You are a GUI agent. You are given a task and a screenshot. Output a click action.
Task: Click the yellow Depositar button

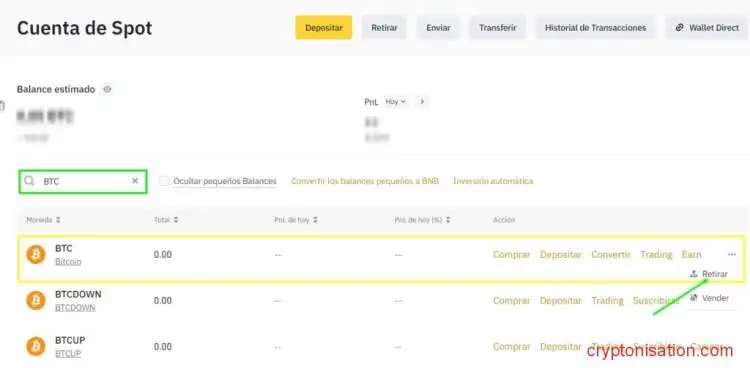point(324,28)
